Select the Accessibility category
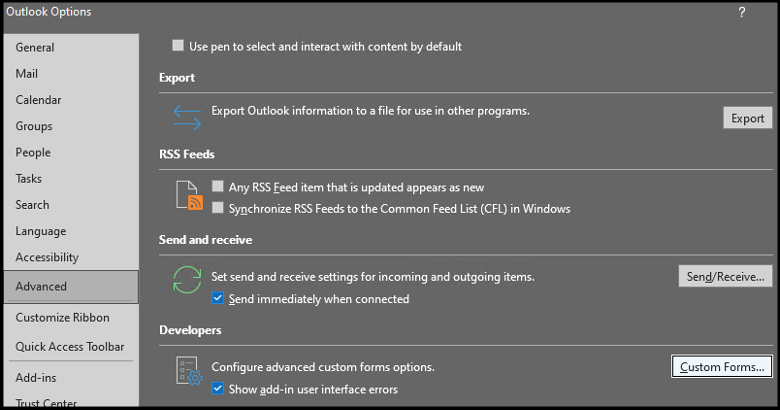The height and width of the screenshot is (410, 780). coord(47,257)
